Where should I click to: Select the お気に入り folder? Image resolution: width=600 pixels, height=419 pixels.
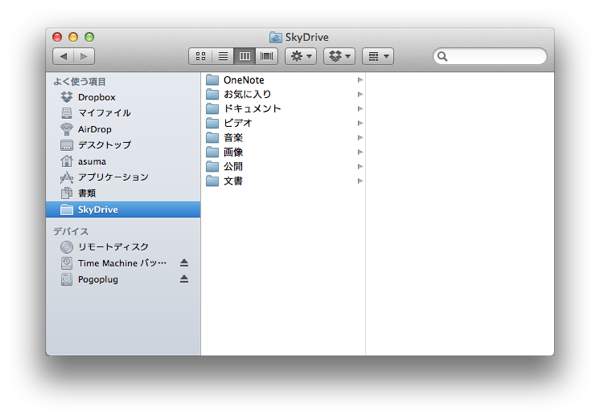(x=283, y=94)
